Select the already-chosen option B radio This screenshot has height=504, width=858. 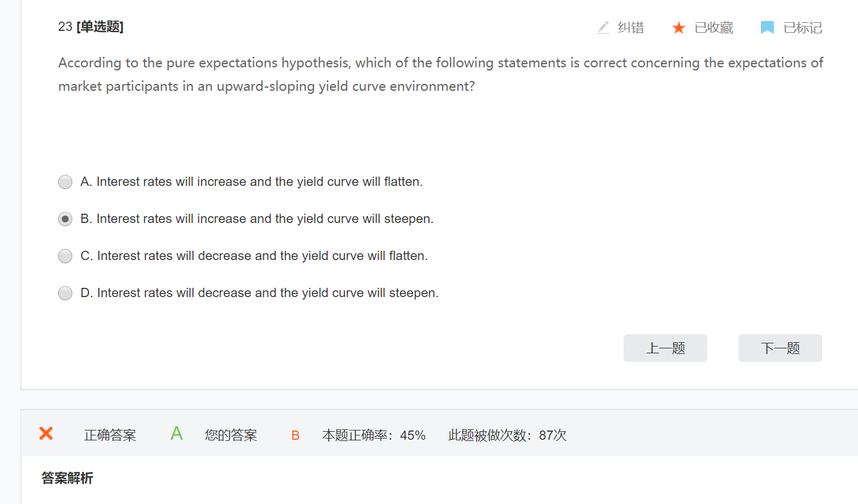65,219
